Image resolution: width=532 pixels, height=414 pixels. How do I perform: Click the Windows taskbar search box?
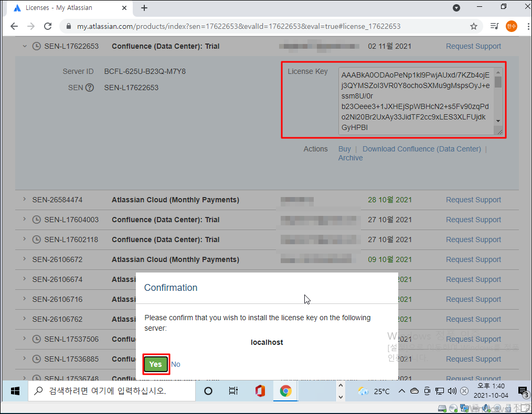pos(112,391)
